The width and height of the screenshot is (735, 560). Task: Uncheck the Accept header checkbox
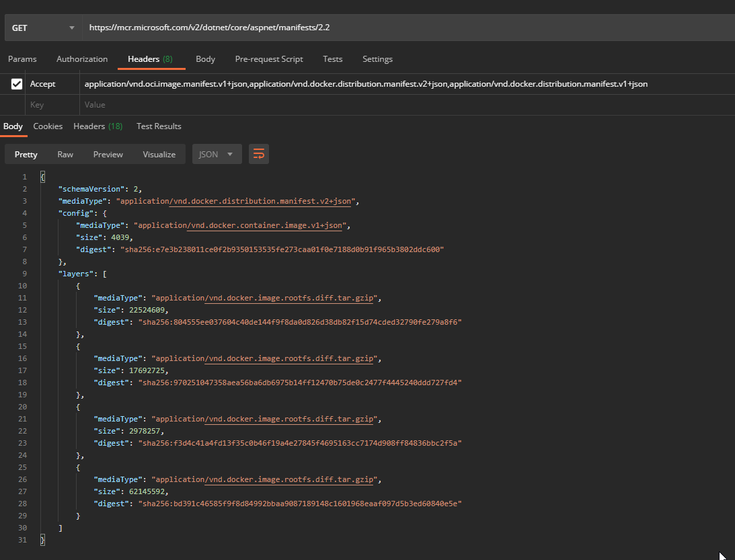[x=17, y=84]
